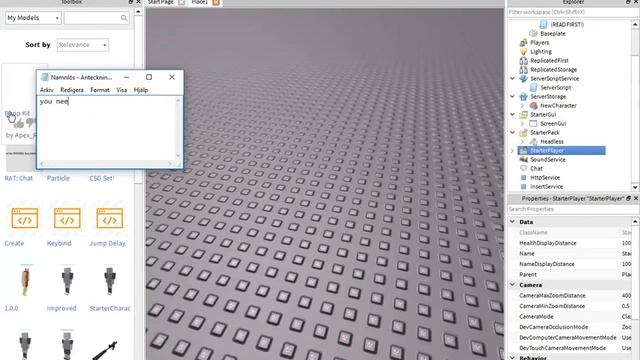The height and width of the screenshot is (360, 640).
Task: Click the Players service icon
Action: tap(524, 42)
